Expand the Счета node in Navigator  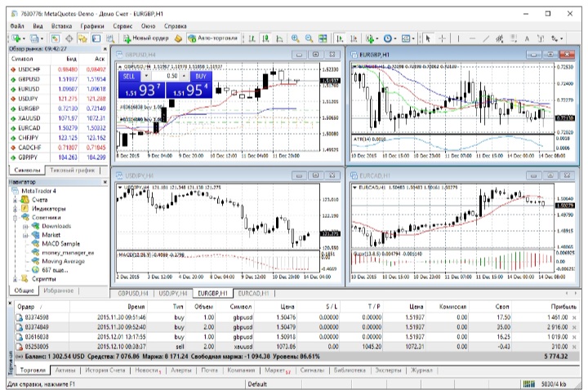(15, 200)
